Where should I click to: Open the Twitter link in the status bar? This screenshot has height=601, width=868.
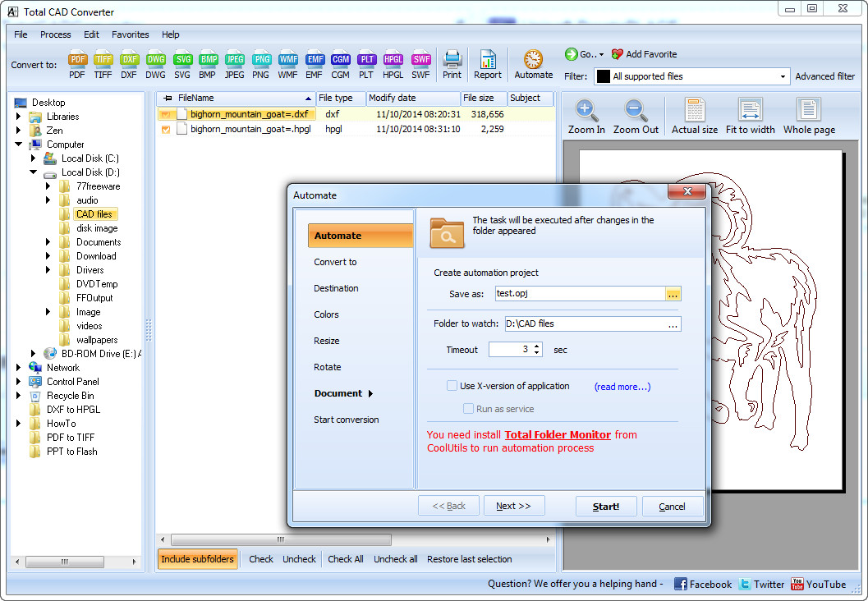pos(762,585)
